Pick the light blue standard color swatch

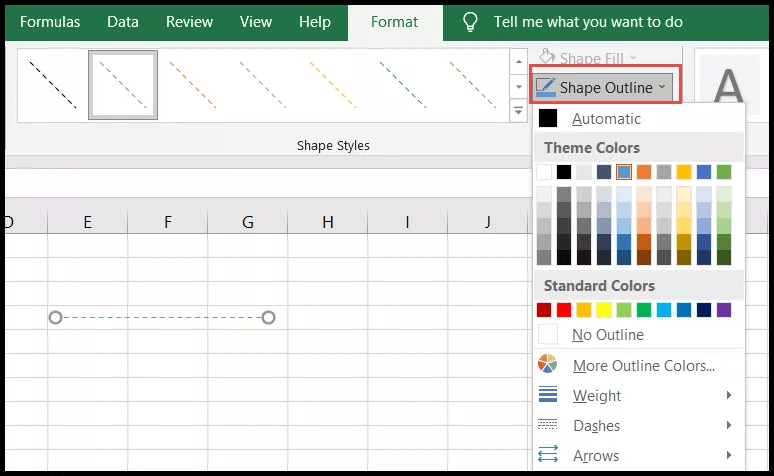coord(664,310)
